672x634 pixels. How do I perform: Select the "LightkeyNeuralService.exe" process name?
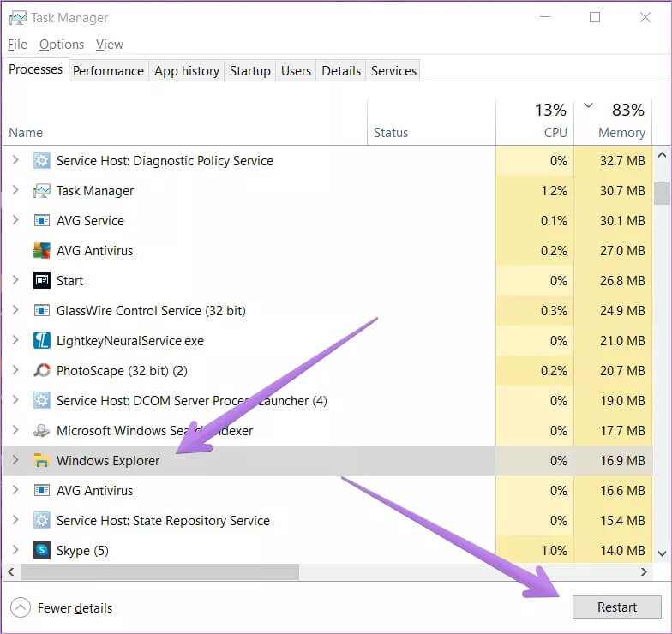(130, 341)
